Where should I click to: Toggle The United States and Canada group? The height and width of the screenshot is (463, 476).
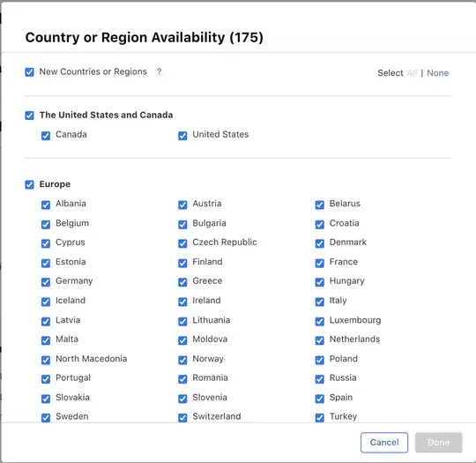(29, 116)
